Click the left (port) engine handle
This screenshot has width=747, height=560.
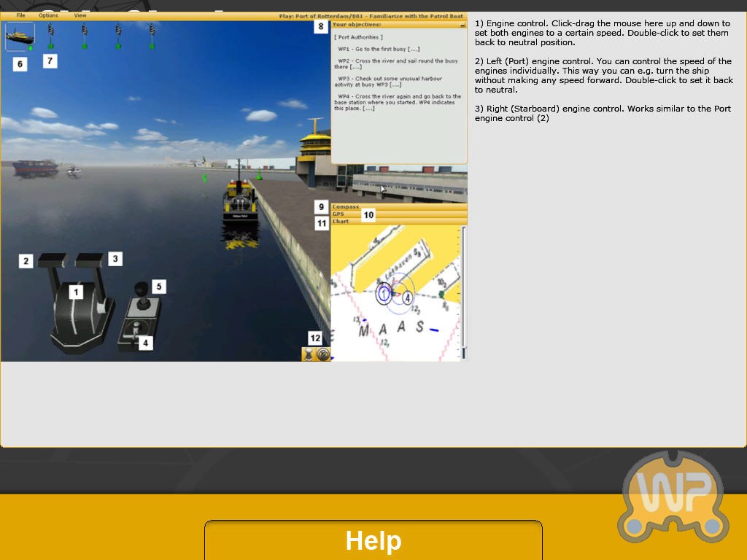point(53,260)
